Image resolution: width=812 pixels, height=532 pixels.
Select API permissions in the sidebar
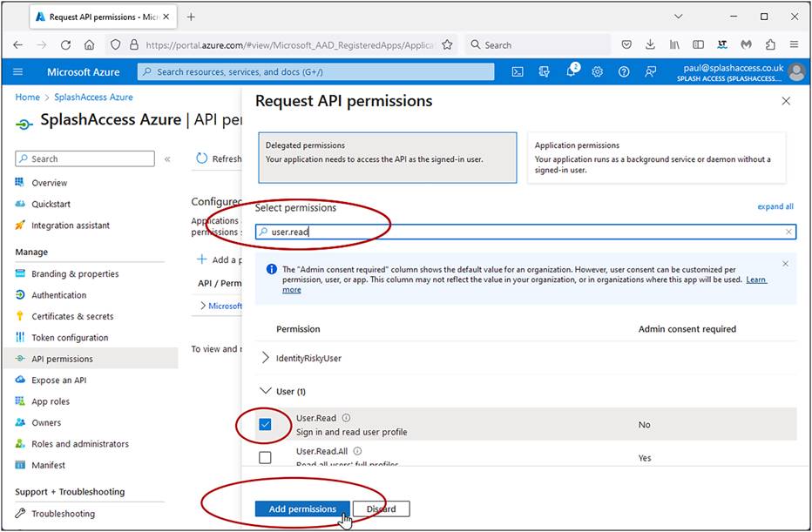pos(91,359)
